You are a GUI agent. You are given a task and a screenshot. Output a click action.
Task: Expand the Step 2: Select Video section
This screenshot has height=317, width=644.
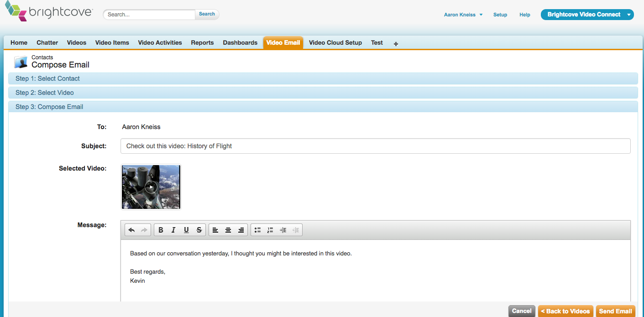tap(323, 93)
